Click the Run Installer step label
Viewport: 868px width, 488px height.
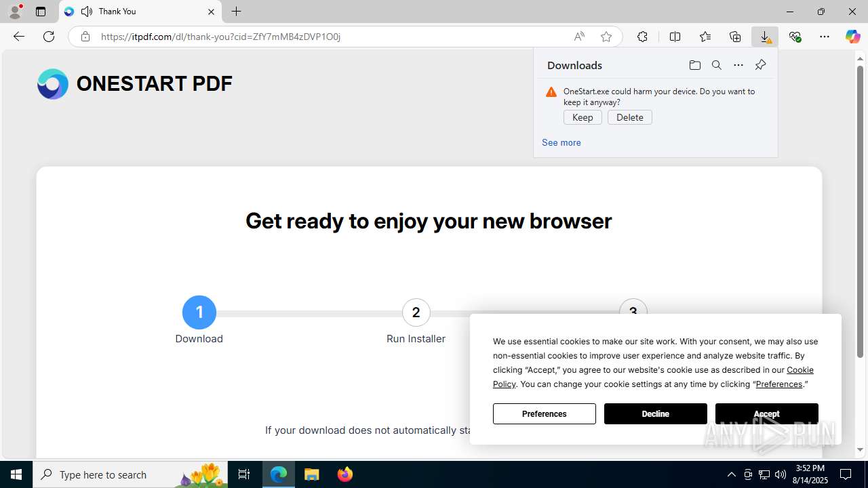[x=416, y=339]
